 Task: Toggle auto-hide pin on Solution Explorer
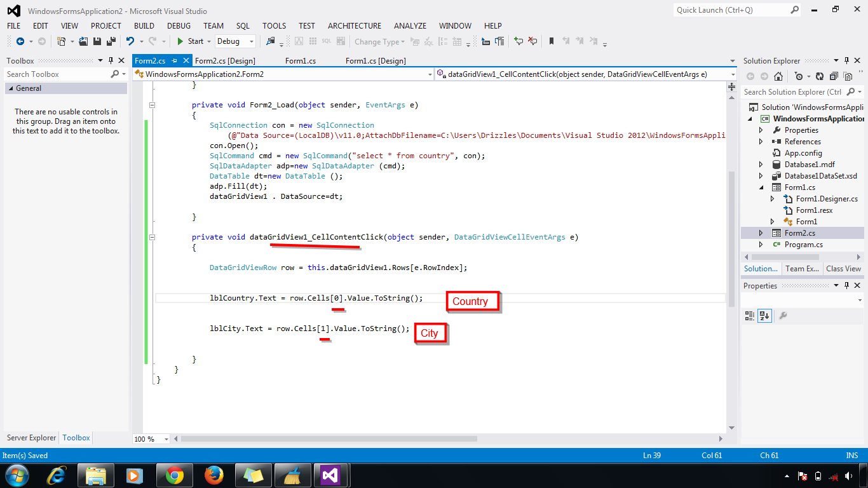tap(848, 61)
